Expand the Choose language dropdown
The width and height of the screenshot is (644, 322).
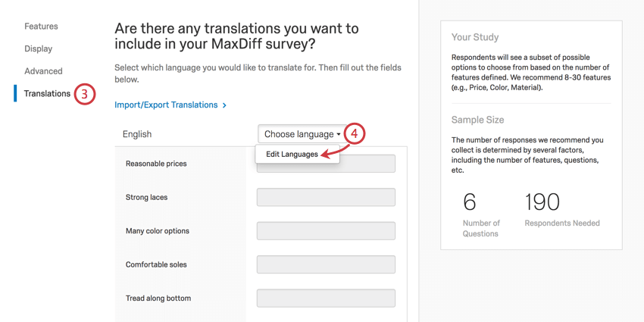point(302,134)
